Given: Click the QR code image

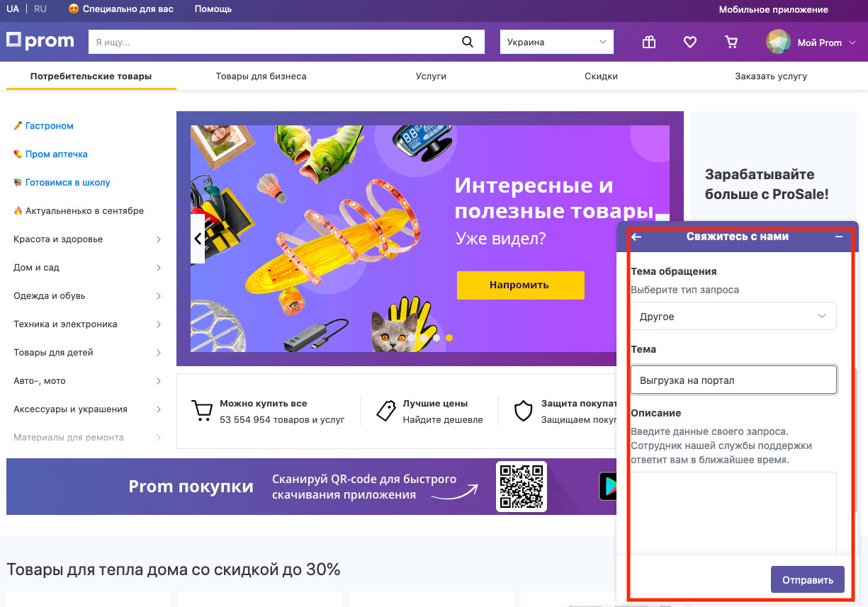Looking at the screenshot, I should click(522, 487).
